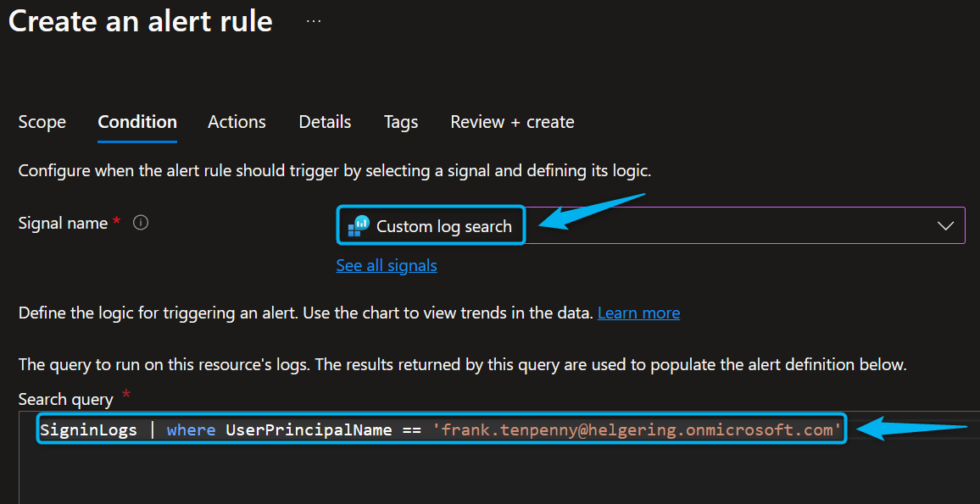Click the frank.tenpenny email string in query
Viewport: 980px width, 504px height.
pos(636,430)
